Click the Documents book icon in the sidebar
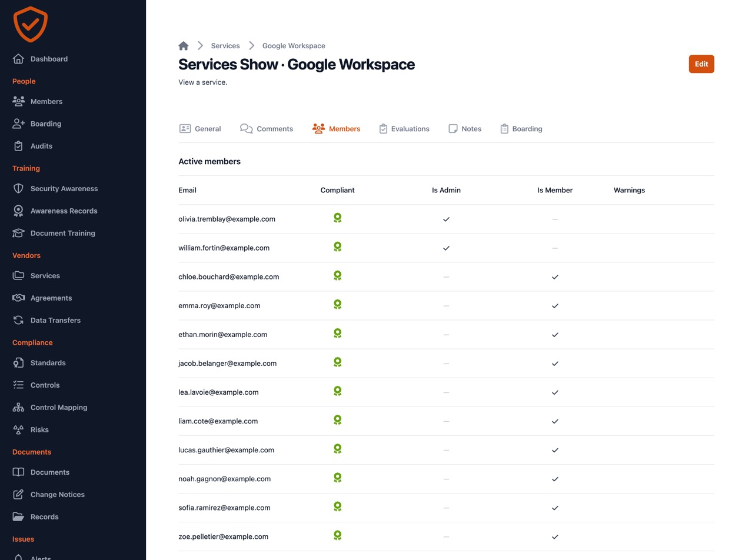The height and width of the screenshot is (560, 755). pyautogui.click(x=19, y=472)
